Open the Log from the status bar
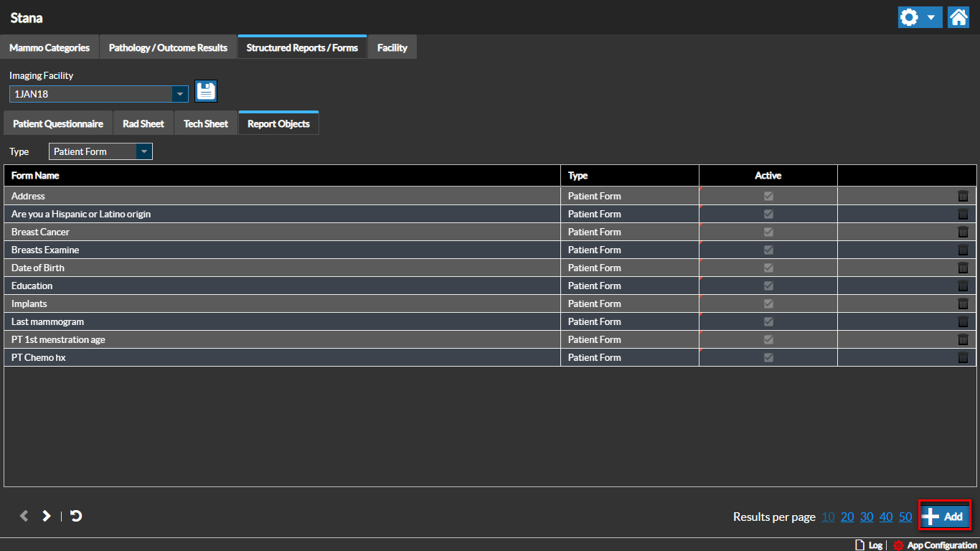980x551 pixels. pos(869,545)
